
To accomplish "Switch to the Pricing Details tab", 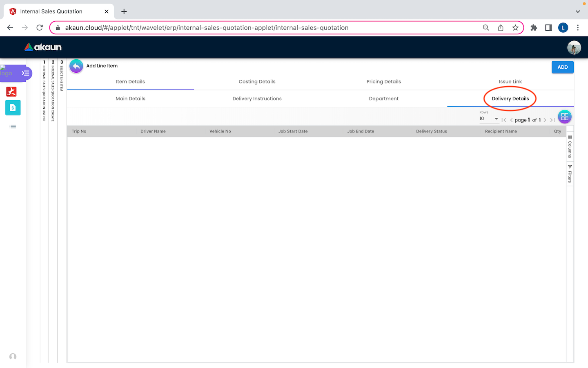I will (x=384, y=82).
